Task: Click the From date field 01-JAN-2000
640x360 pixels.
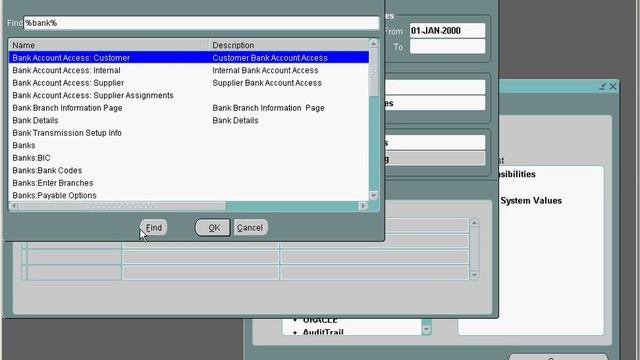Action: pyautogui.click(x=447, y=31)
